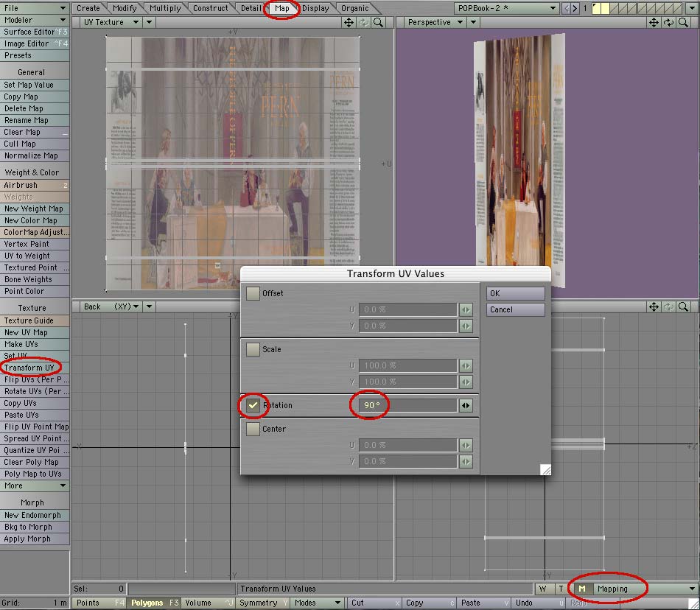
Task: Click the pan icon in Perspective viewport
Action: point(654,22)
